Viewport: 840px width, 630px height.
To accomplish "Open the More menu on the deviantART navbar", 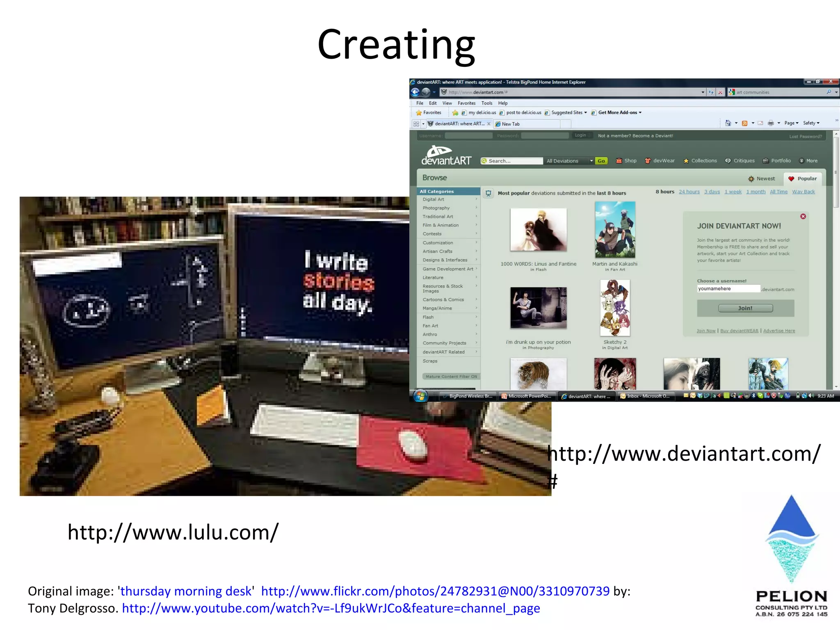I will (x=808, y=161).
